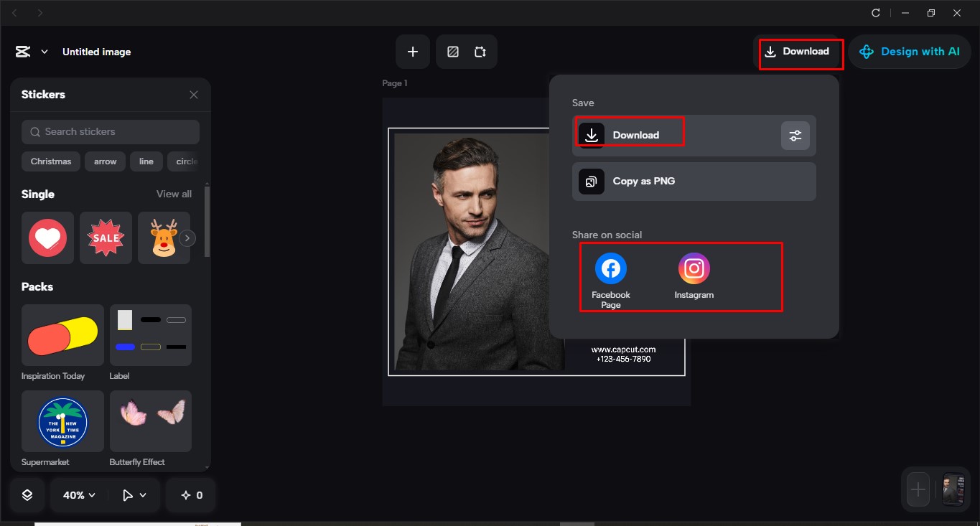Open download settings via the sliders icon
The height and width of the screenshot is (526, 980).
(795, 135)
